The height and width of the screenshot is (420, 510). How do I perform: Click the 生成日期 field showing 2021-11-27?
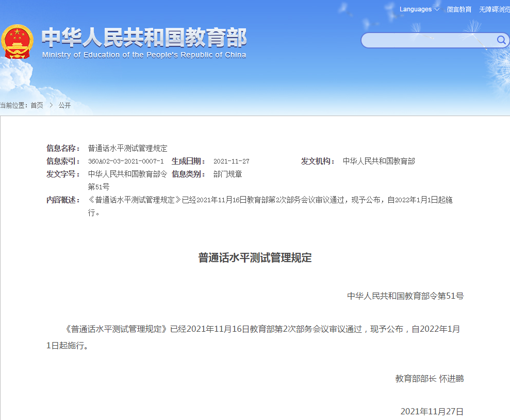231,161
